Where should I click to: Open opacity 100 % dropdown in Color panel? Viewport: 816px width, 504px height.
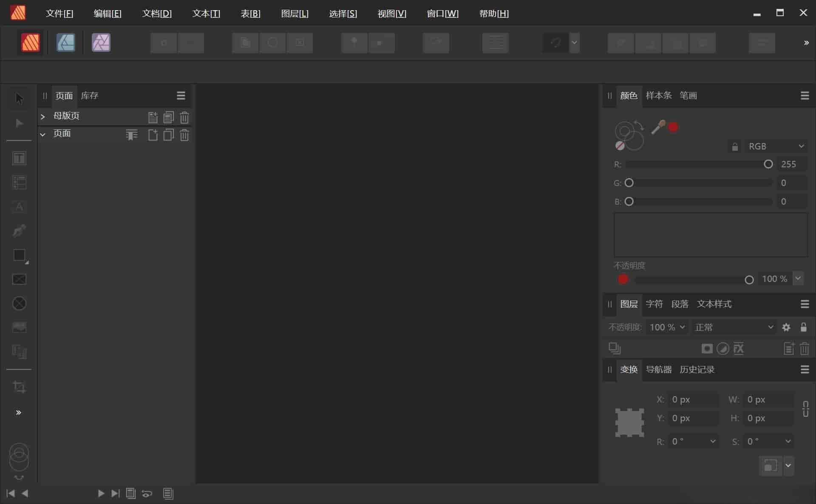tap(798, 279)
